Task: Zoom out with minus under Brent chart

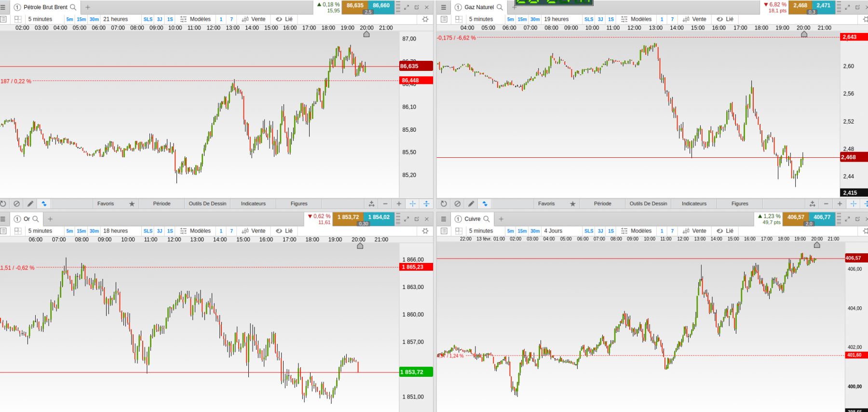Action: pyautogui.click(x=385, y=204)
